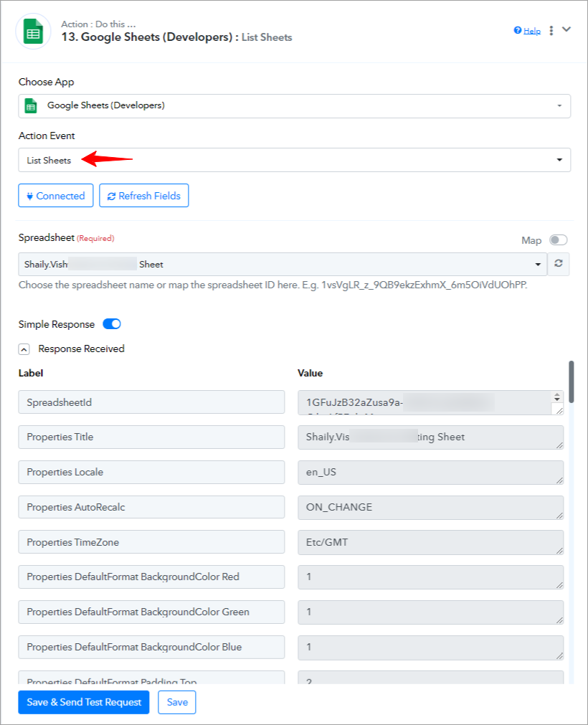Click the blue Help question-mark icon
The width and height of the screenshot is (588, 725).
tap(517, 30)
